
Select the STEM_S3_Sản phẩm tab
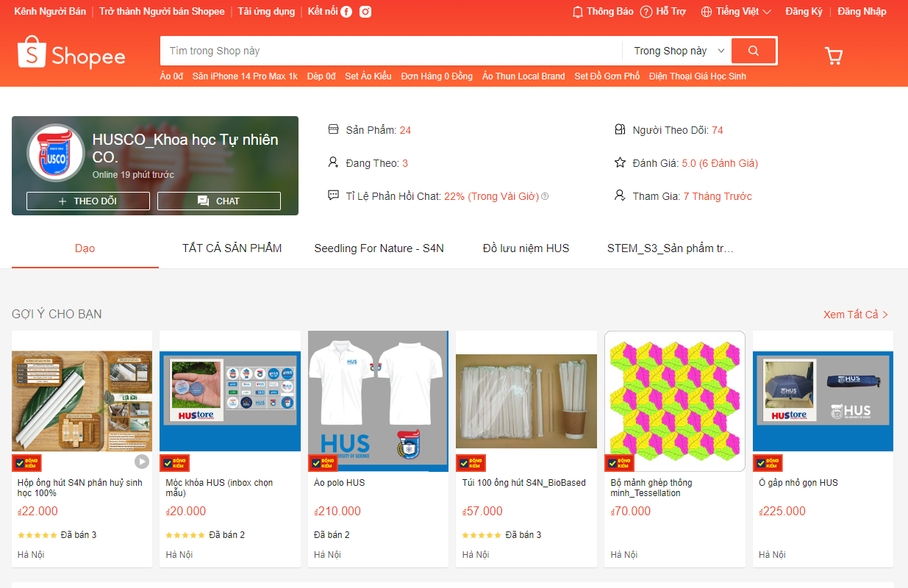(x=671, y=248)
